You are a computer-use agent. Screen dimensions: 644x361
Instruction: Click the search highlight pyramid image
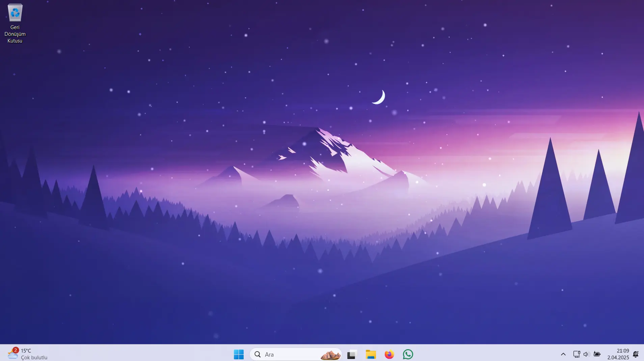[330, 355]
